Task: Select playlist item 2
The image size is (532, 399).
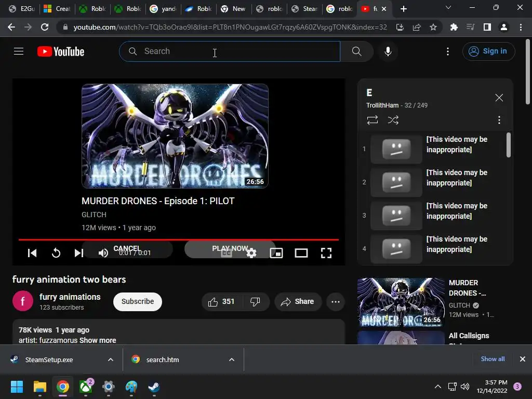Action: tap(433, 182)
